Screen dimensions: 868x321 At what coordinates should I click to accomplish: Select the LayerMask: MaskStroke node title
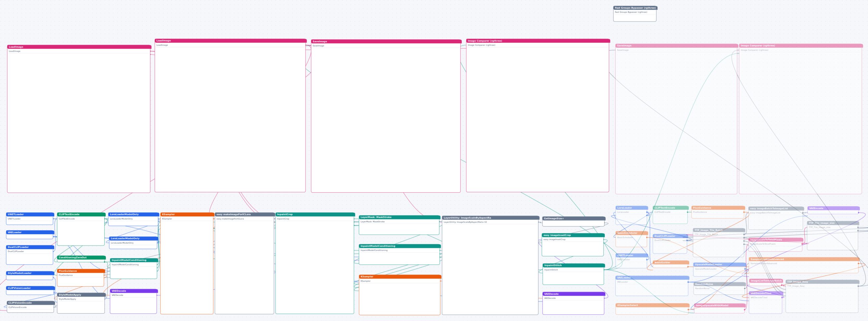[400, 217]
